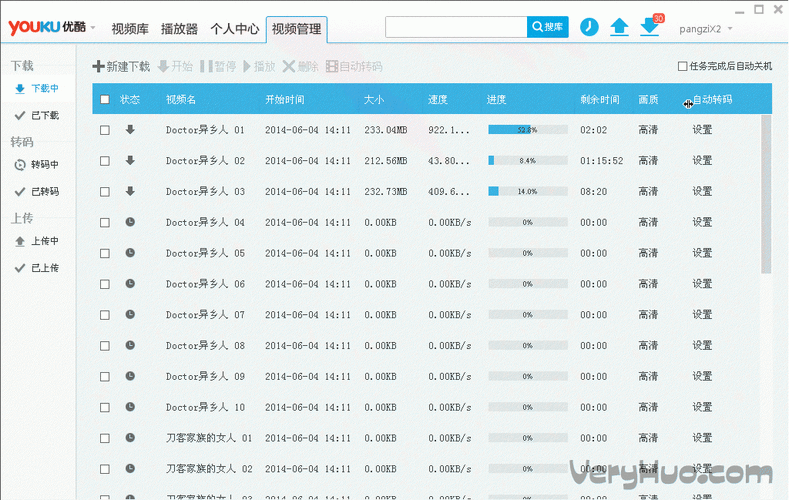Open downloads icon with 30 badge
789x500 pixels.
[650, 27]
